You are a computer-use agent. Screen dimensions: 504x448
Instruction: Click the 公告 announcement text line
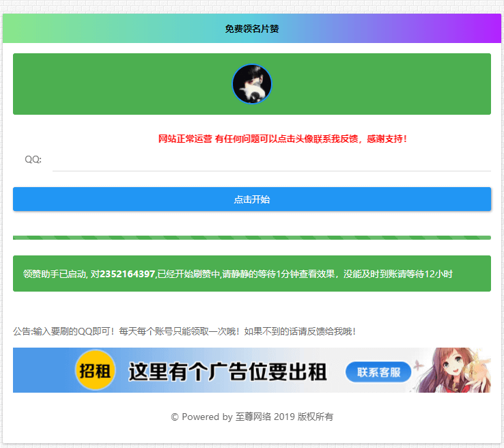184,331
